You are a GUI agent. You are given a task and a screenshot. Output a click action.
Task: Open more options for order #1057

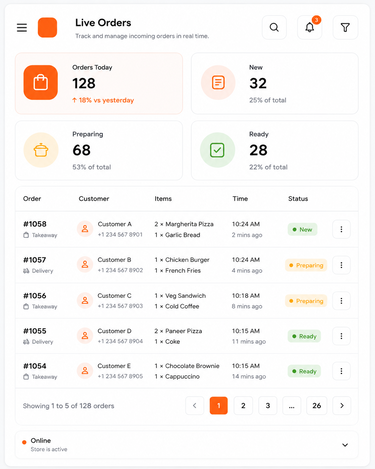coord(341,265)
